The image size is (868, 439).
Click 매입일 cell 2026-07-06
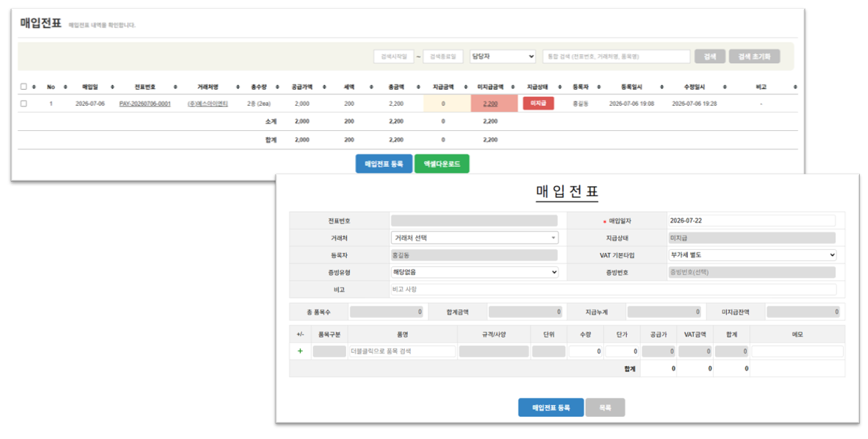point(90,104)
